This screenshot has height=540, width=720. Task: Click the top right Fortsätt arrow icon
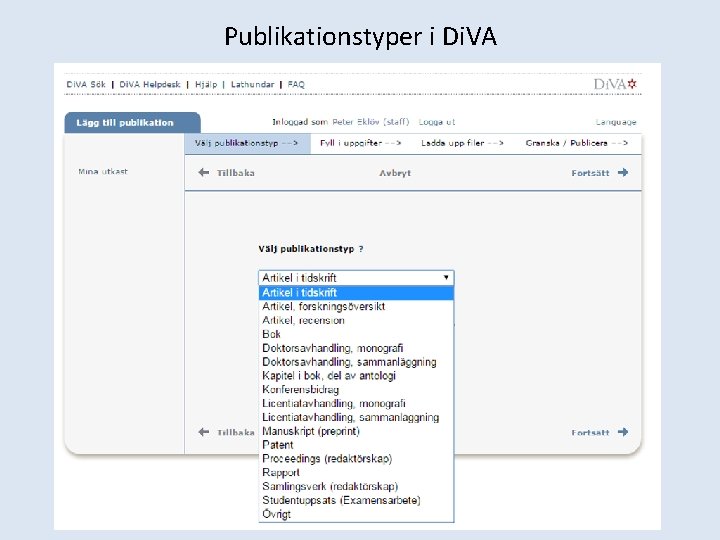pos(623,173)
